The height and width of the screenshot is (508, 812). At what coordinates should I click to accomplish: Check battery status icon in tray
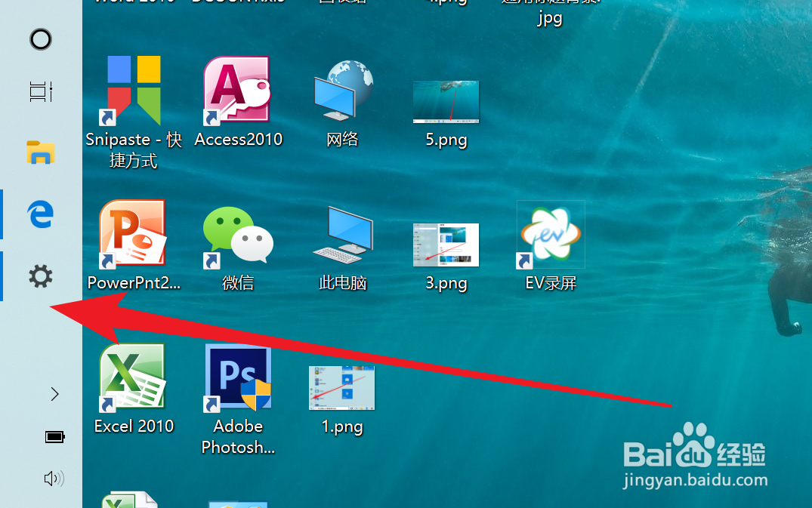coord(54,437)
